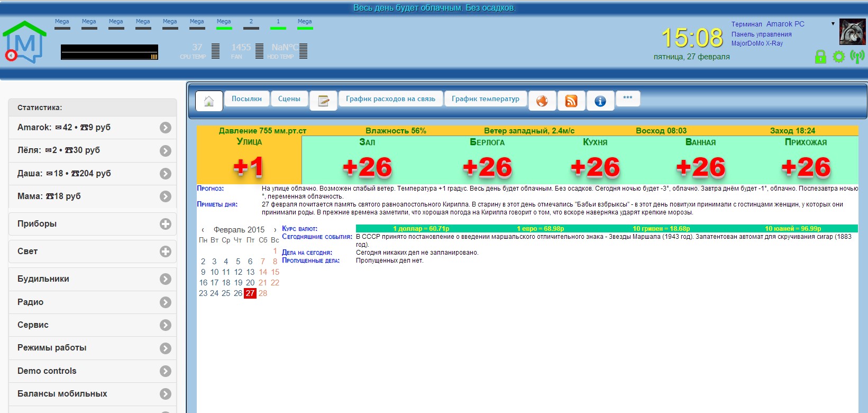Screen dimensions: 868x413
Task: Click the Зал +26 temperature tile
Action: point(367,160)
